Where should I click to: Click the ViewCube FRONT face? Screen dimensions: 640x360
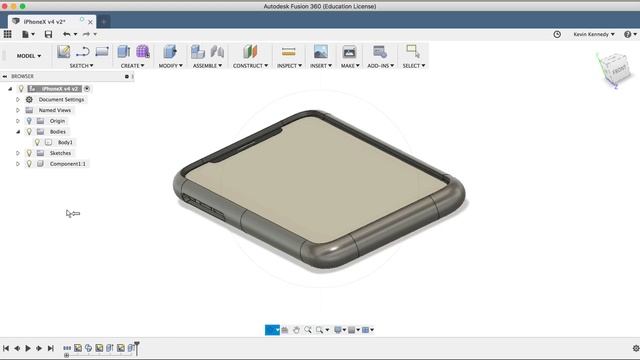[619, 70]
